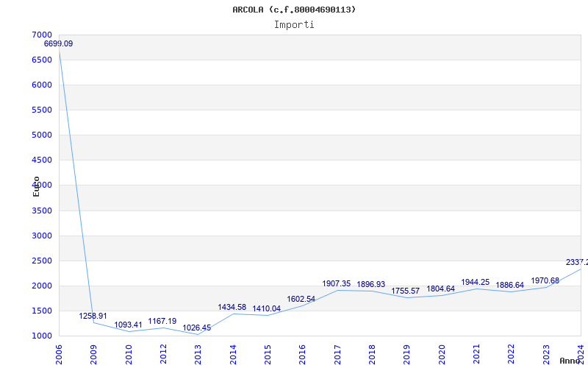Click the data label 1755.57
This screenshot has height=368, width=588.
pyautogui.click(x=406, y=291)
